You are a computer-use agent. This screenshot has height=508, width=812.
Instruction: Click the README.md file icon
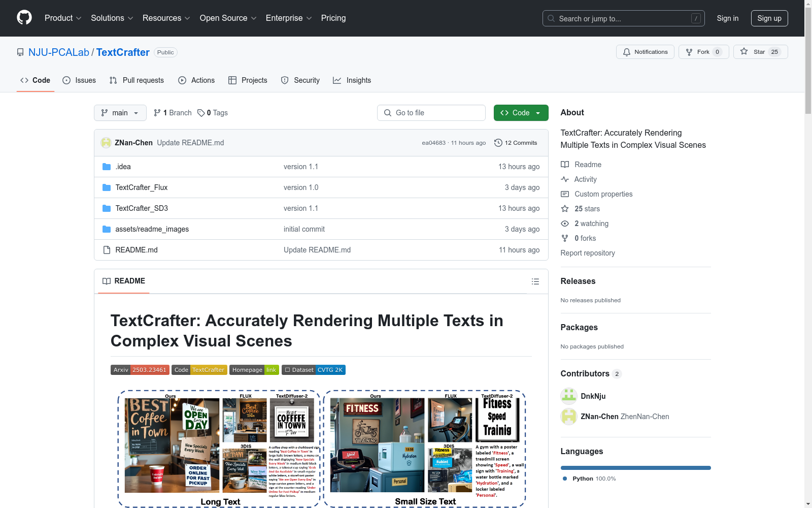coord(107,250)
